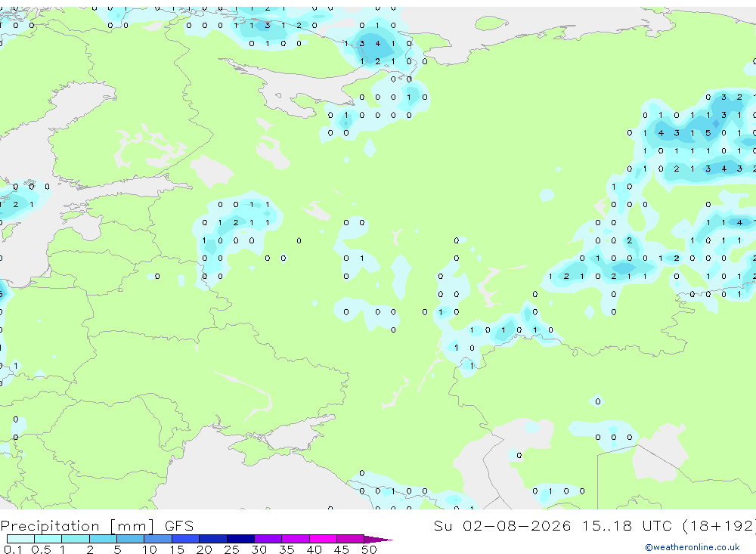Click the 'Su 02-08-2026' date text
The width and height of the screenshot is (756, 554).
503,525
